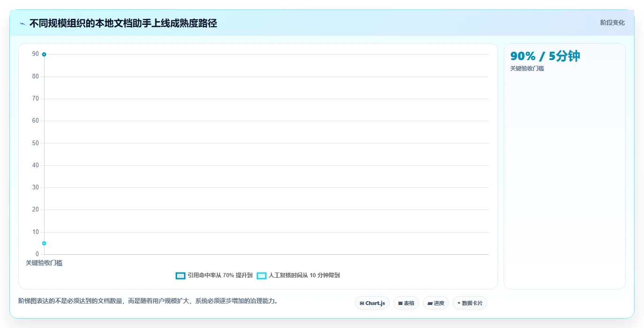644x328 pixels.
Task: Click the y-axis tick label 0
Action: 37,254
